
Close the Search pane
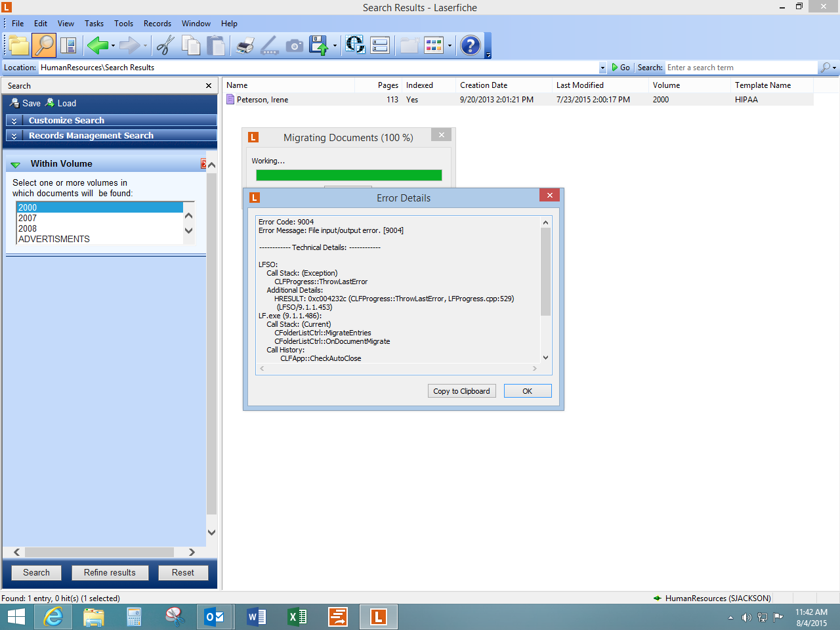click(209, 86)
